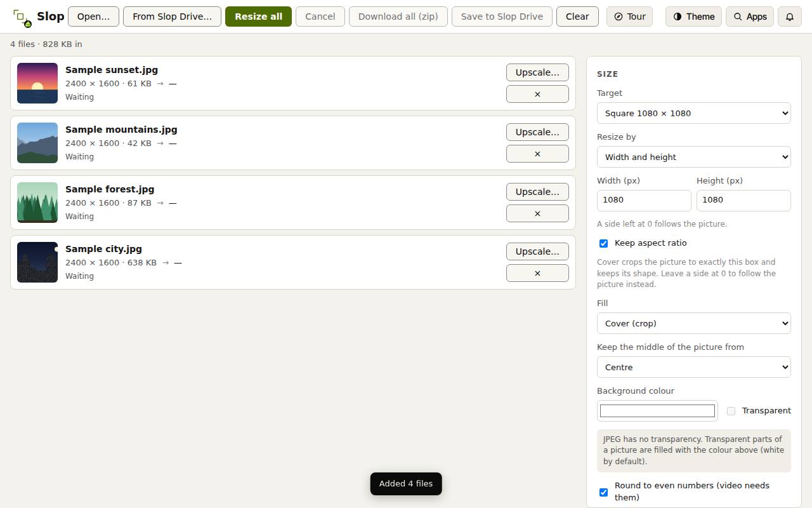Upscale Sample city.jpg
Viewport: 812px width, 508px height.
[x=537, y=251]
